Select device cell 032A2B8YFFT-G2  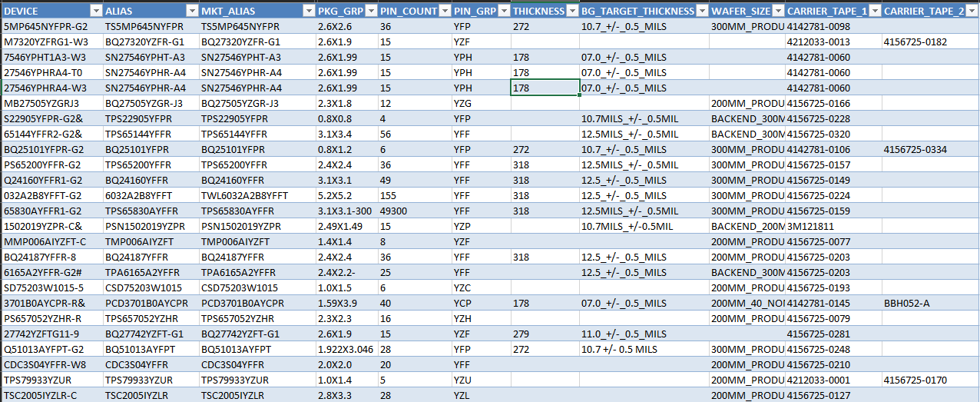(x=51, y=195)
